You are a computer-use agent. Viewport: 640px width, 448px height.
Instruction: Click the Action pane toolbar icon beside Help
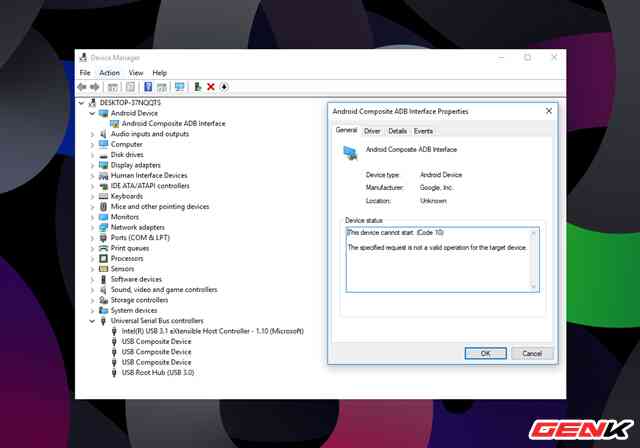click(162, 87)
